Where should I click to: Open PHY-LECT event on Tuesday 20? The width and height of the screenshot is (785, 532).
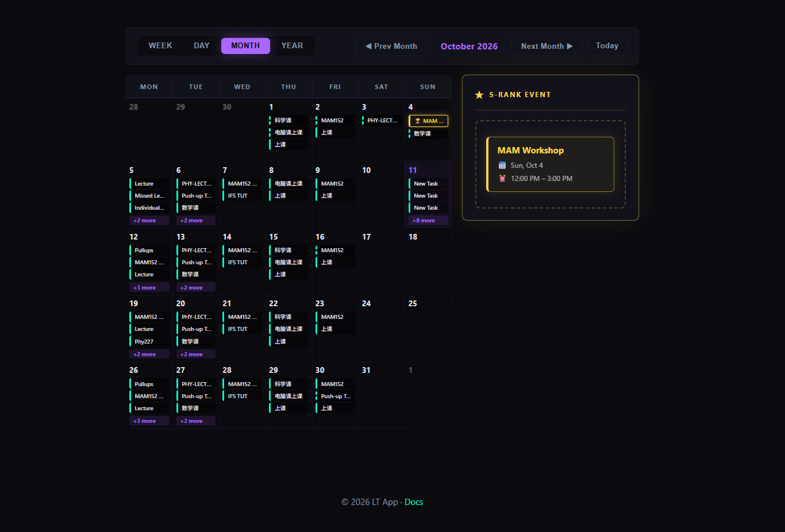click(x=196, y=317)
